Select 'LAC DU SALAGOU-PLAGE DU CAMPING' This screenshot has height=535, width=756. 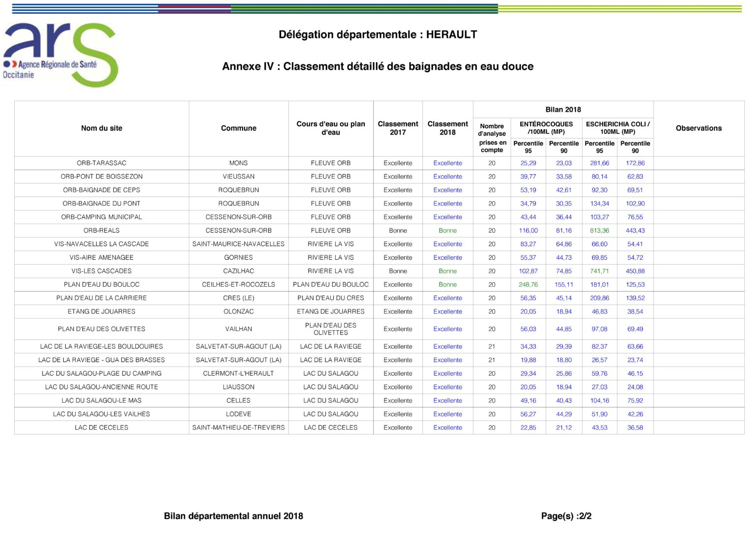(x=102, y=373)
